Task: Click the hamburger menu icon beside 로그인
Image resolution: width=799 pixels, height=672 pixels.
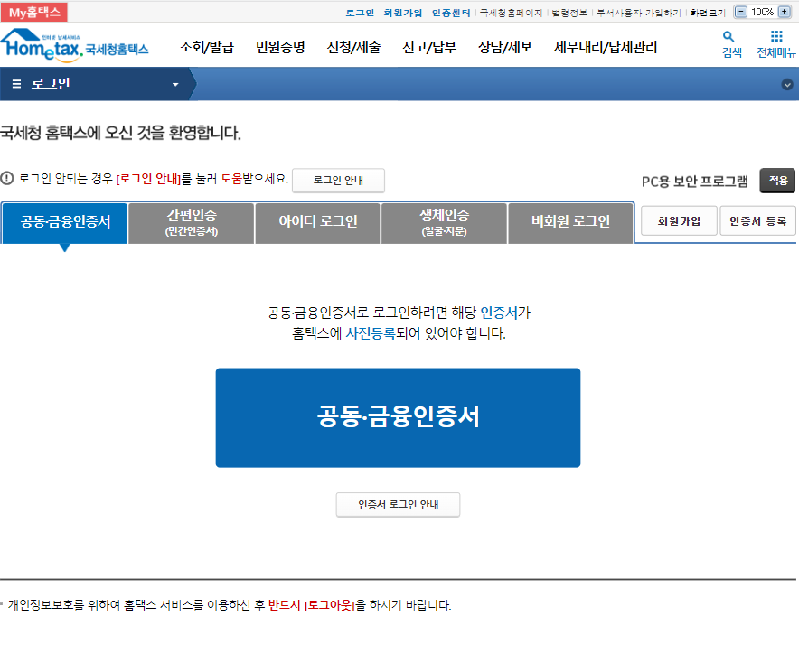Action: click(16, 83)
